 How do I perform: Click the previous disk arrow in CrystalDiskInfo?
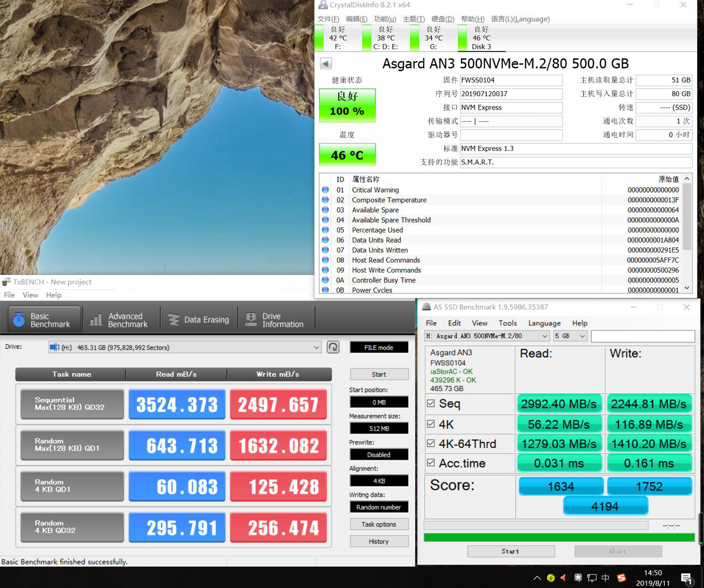pyautogui.click(x=326, y=64)
